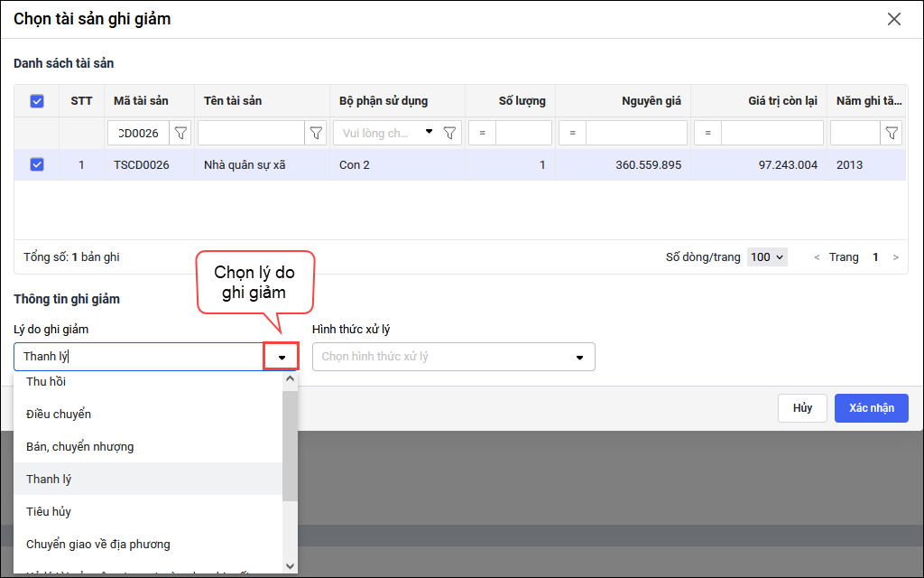Select Bán, chuyển nhượng reason
This screenshot has width=924, height=578.
80,447
